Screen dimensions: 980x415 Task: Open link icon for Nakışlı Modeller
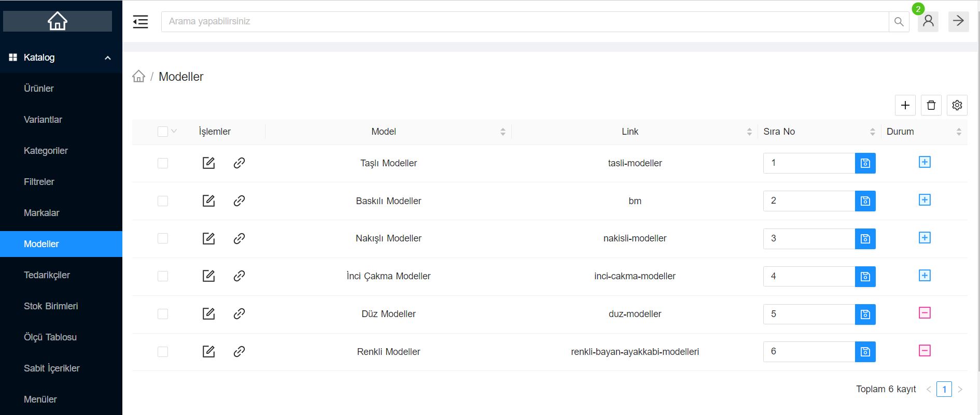239,238
